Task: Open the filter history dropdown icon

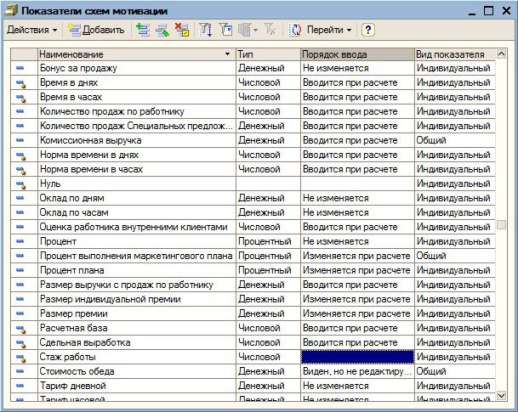Action: pyautogui.click(x=248, y=30)
